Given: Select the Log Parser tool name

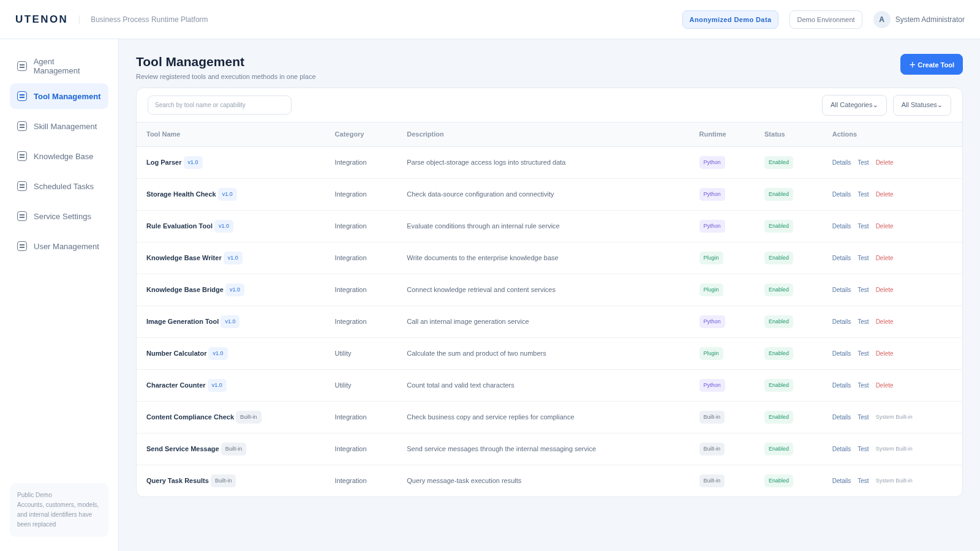Looking at the screenshot, I should (164, 162).
